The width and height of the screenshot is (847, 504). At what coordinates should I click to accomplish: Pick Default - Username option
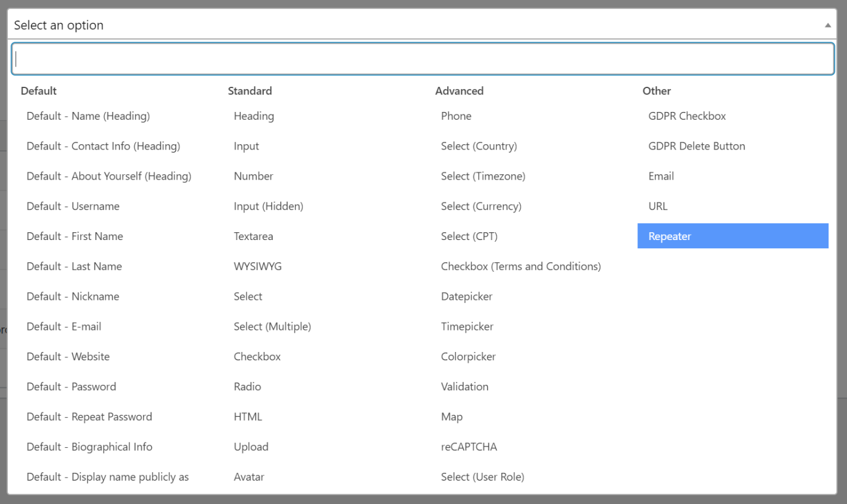[x=111, y=206]
